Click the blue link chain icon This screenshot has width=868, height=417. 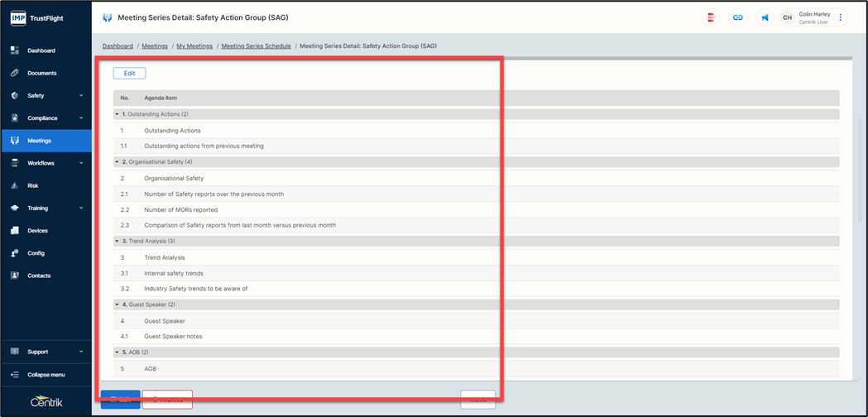tap(737, 17)
